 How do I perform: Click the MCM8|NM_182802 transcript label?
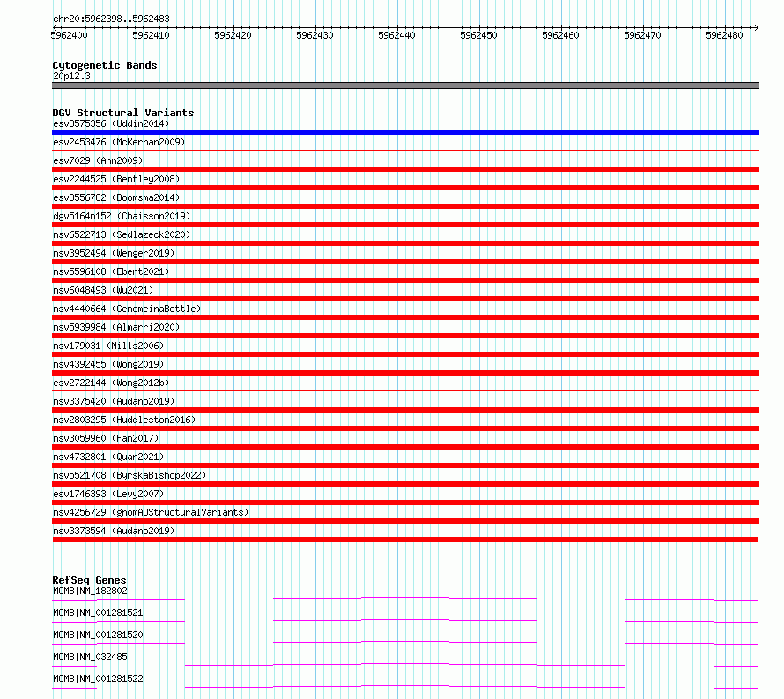click(x=90, y=591)
